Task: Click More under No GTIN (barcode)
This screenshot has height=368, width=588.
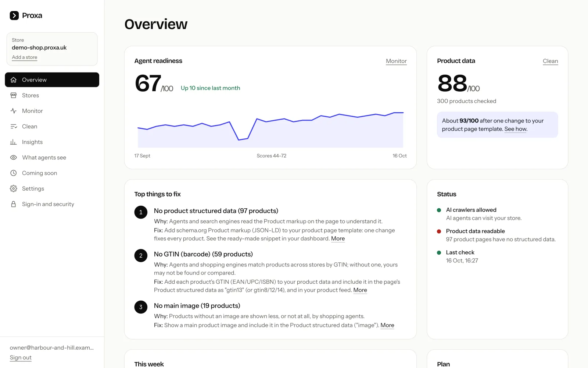Action: coord(360,290)
